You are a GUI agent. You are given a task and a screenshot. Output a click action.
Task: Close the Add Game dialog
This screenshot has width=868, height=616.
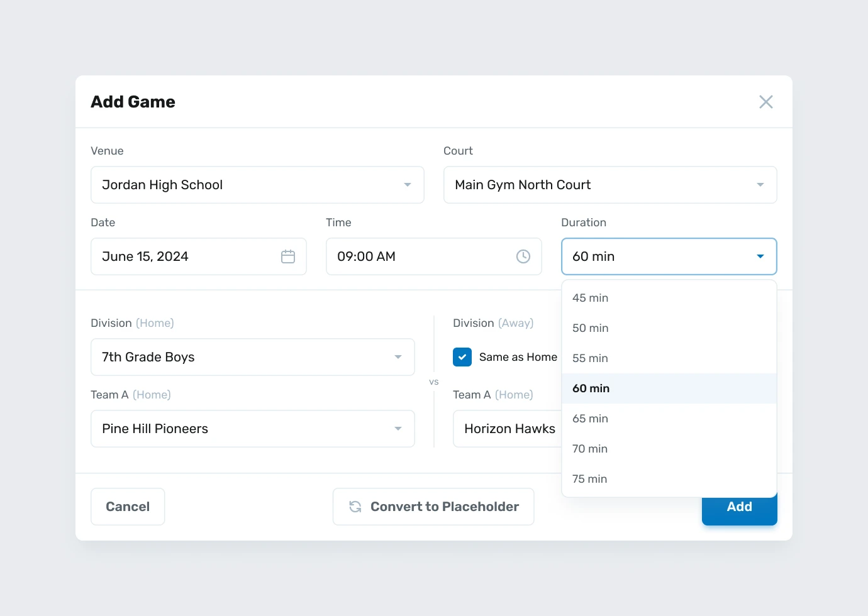pos(765,102)
